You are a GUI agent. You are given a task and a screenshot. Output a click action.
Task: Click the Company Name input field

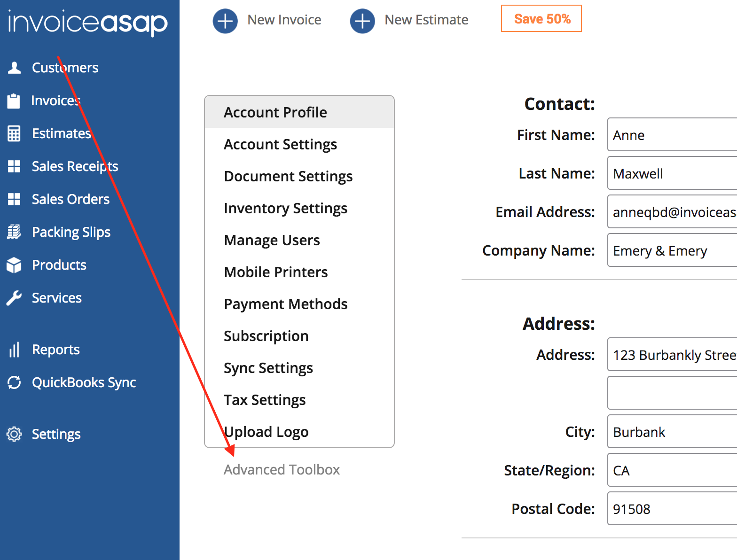point(672,250)
